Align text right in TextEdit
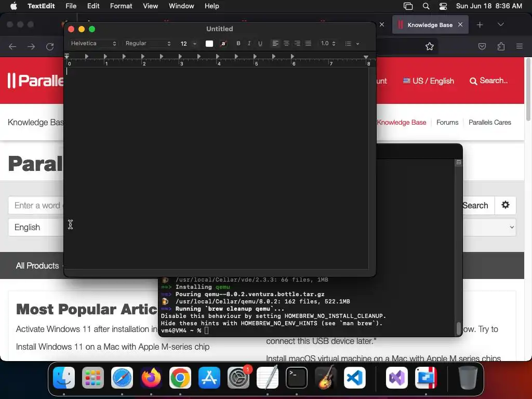This screenshot has height=399, width=532. coord(297,44)
